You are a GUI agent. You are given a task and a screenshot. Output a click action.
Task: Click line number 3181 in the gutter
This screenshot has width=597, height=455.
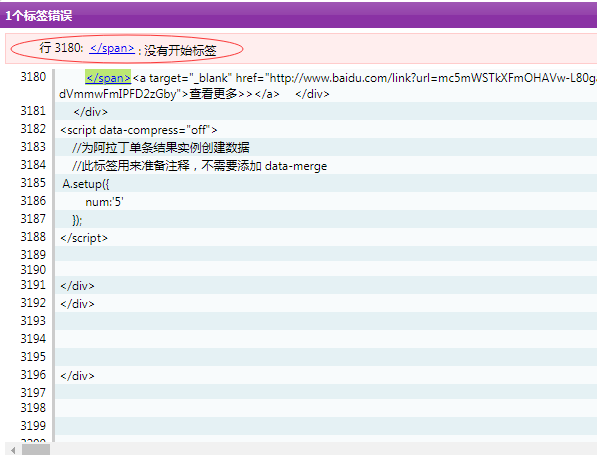click(33, 111)
